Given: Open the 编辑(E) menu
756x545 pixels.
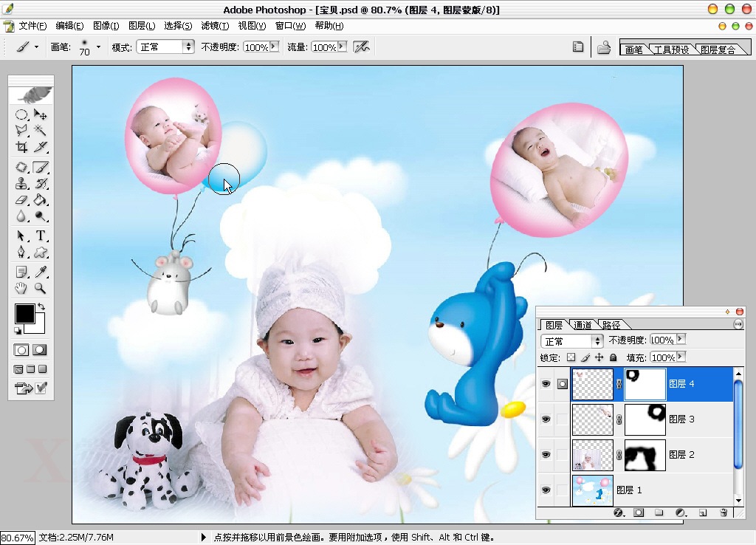Looking at the screenshot, I should [70, 26].
